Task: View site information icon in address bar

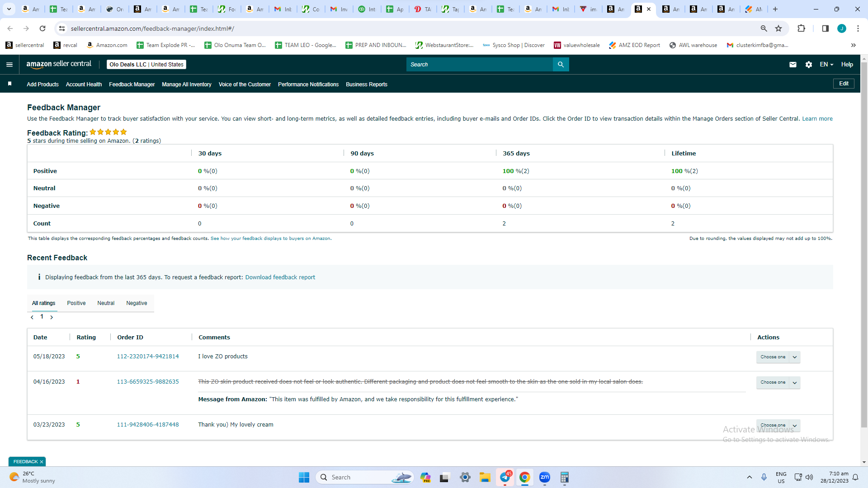Action: click(x=62, y=28)
